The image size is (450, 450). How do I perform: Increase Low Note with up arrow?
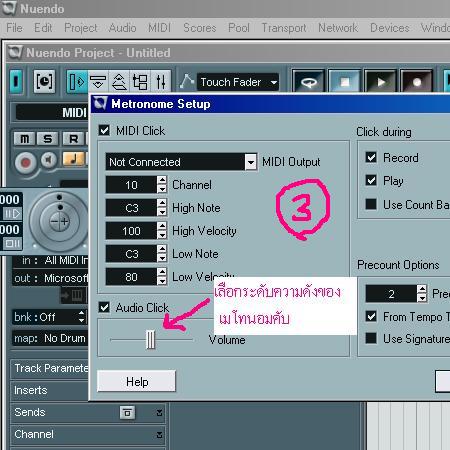(x=162, y=249)
